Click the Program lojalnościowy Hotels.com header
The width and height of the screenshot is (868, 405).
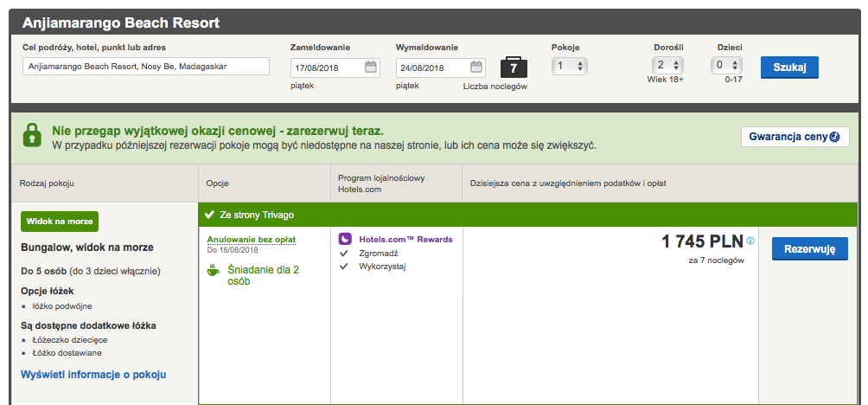coord(381,183)
